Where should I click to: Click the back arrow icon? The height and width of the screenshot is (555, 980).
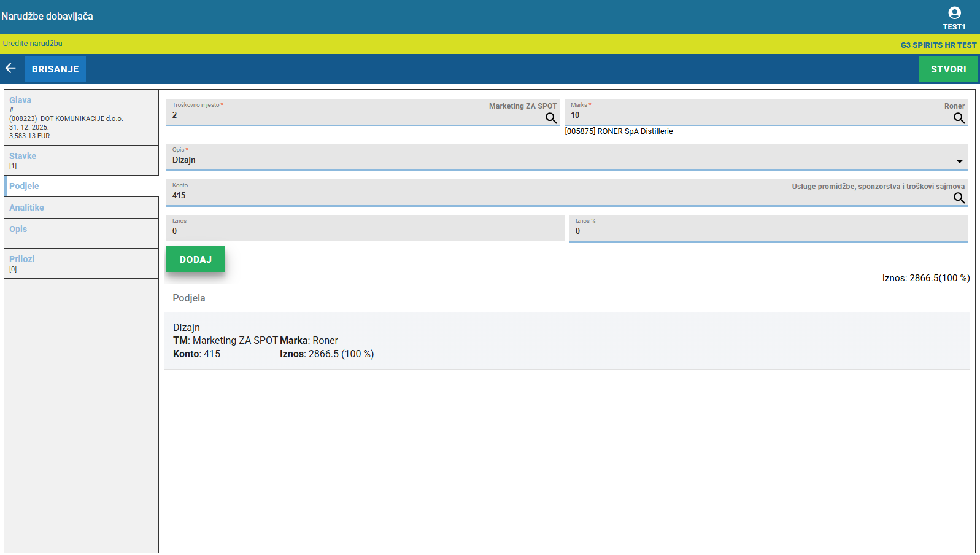tap(10, 68)
